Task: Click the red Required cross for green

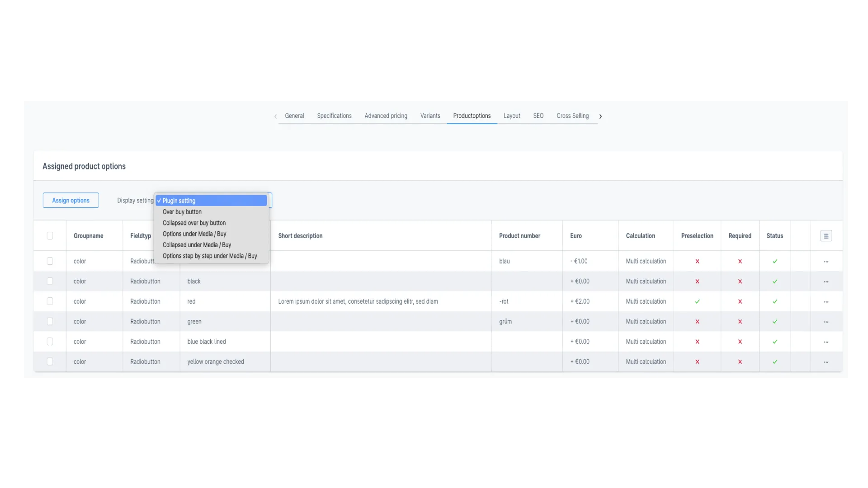Action: (740, 321)
